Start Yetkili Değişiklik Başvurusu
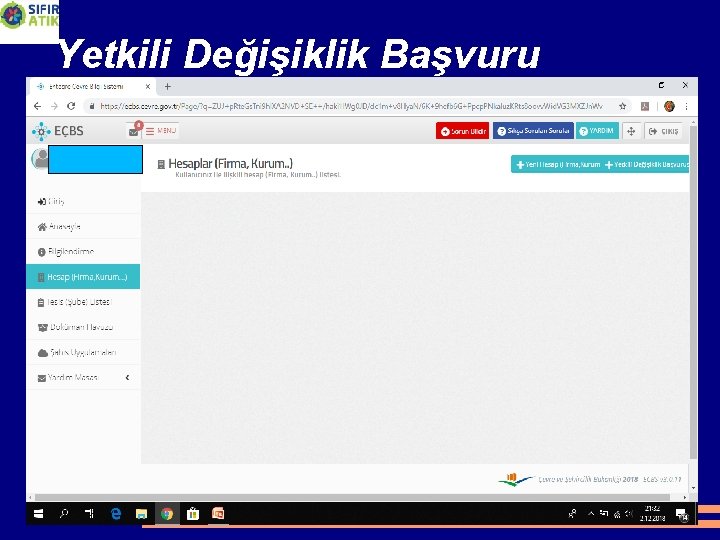Screen dimensions: 720x540 (x=647, y=164)
